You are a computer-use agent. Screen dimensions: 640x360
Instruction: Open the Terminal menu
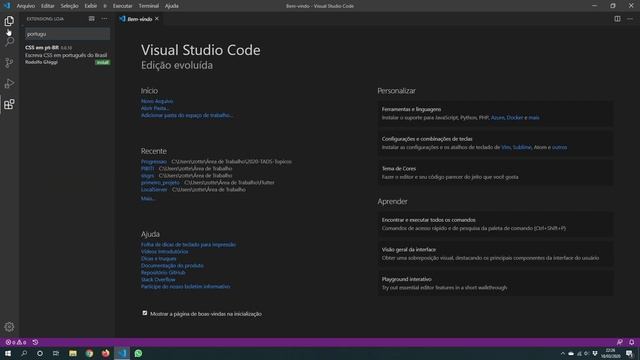(149, 6)
